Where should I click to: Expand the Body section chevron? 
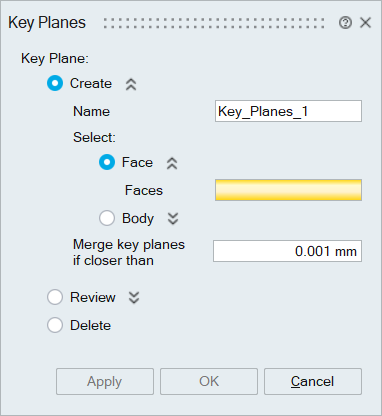tap(173, 219)
